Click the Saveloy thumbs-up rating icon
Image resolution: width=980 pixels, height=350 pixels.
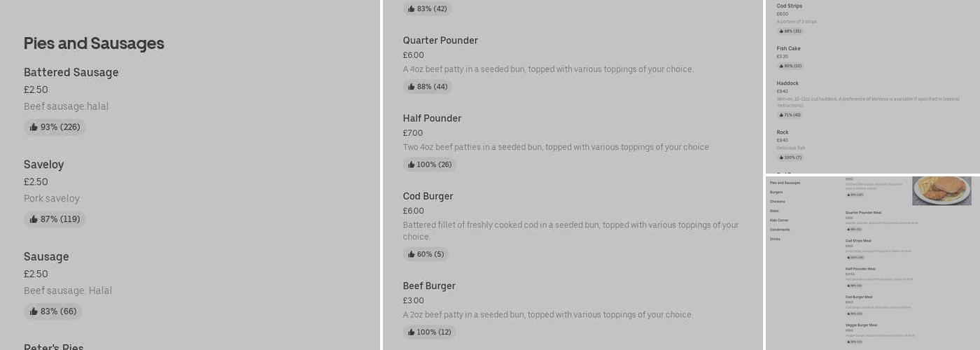tap(34, 219)
